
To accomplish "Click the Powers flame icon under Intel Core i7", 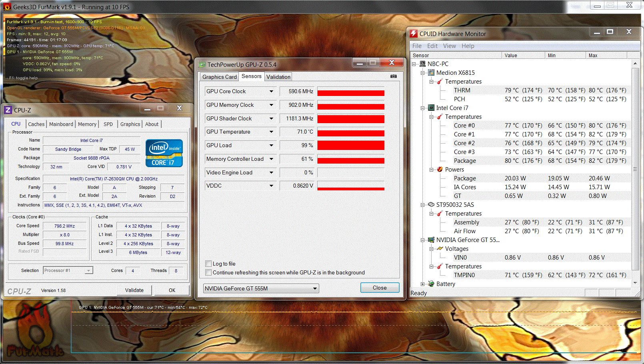I will click(x=440, y=169).
